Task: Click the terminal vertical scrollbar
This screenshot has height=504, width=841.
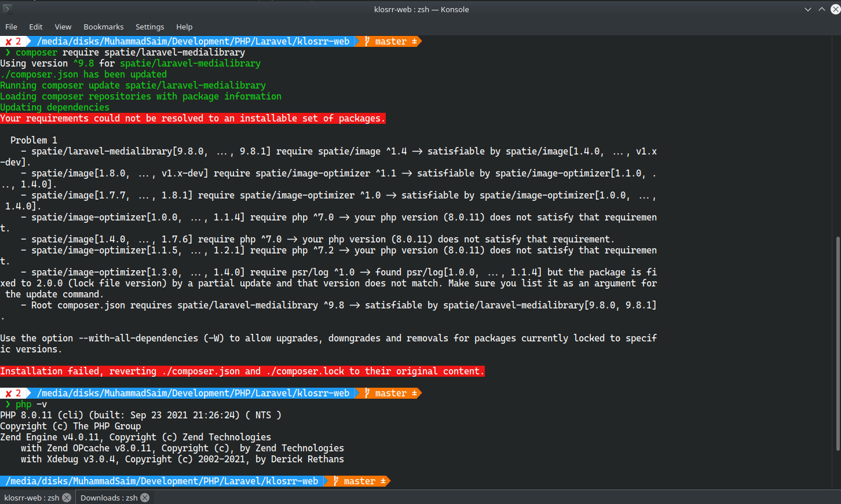Action: [x=838, y=343]
